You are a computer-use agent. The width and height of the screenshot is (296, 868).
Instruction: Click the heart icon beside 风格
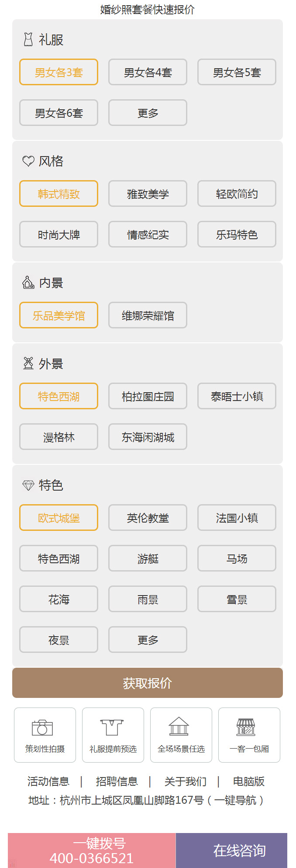(28, 161)
